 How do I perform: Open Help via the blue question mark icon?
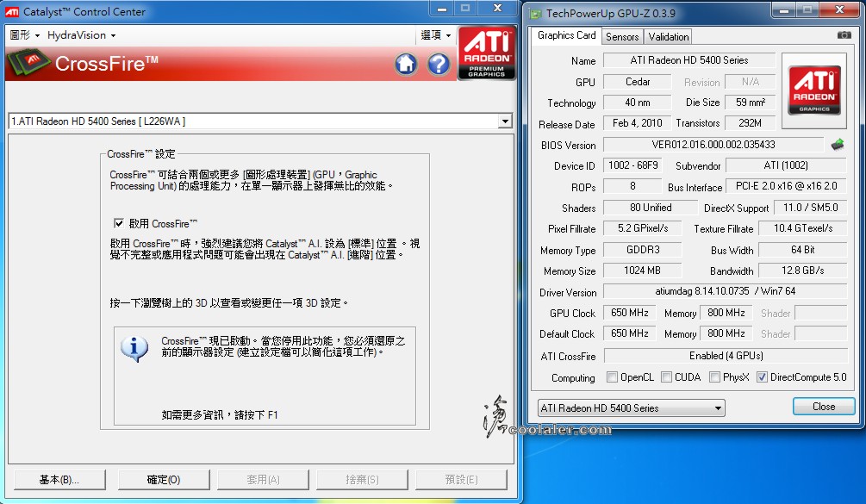[439, 64]
